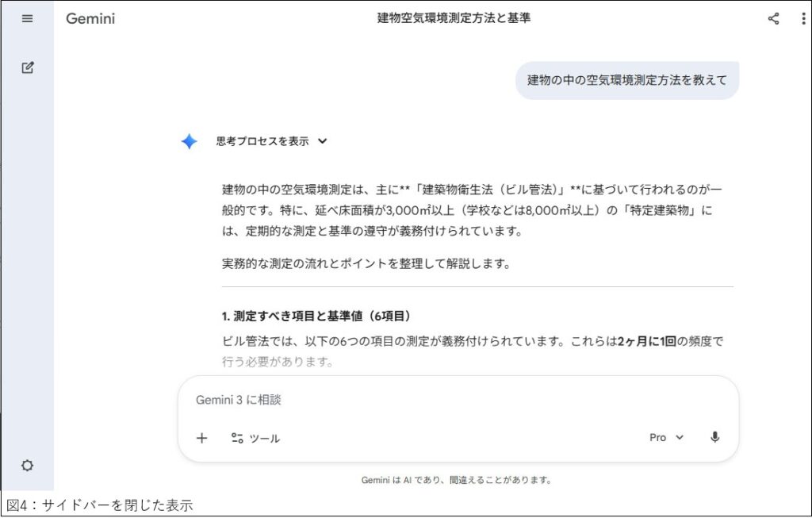Activate the microphone voice input
The image size is (812, 518).
(714, 437)
